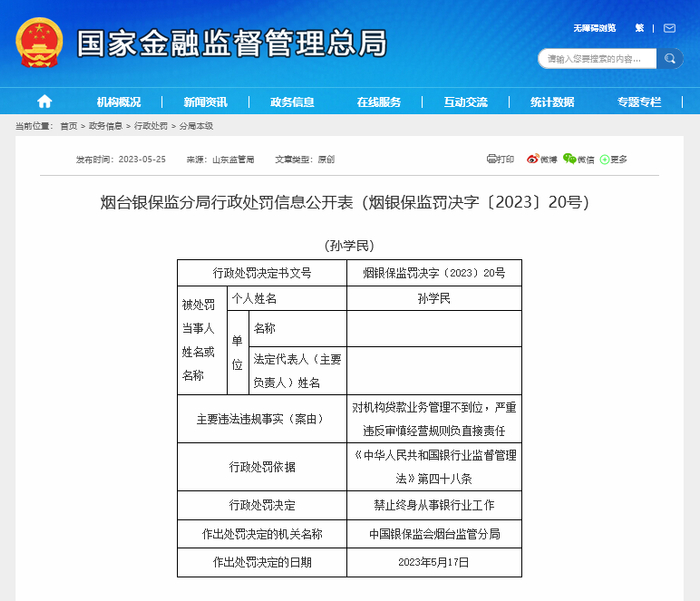Open the 新闻资讯 menu
The height and width of the screenshot is (601, 700).
(x=205, y=102)
